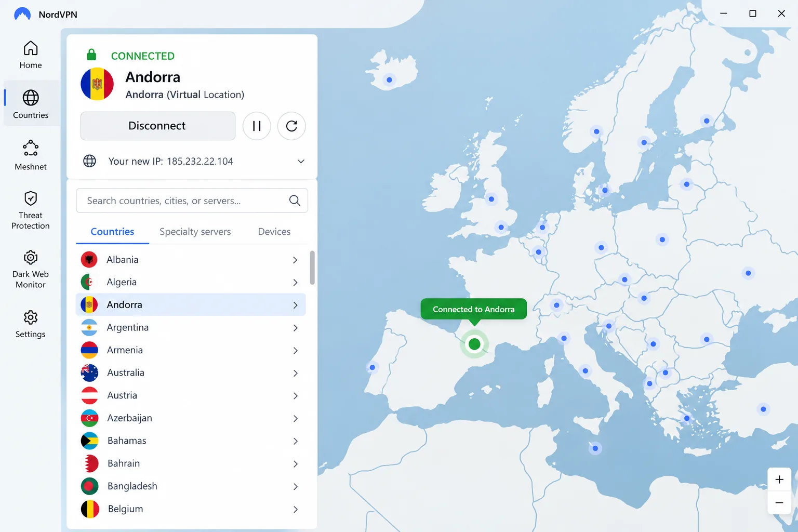Screen dimensions: 798x532
Task: Maximize the NordVPN window
Action: (x=752, y=14)
